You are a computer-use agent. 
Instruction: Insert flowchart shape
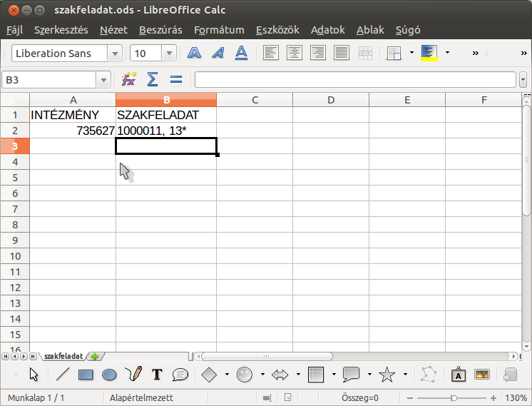[x=315, y=375]
